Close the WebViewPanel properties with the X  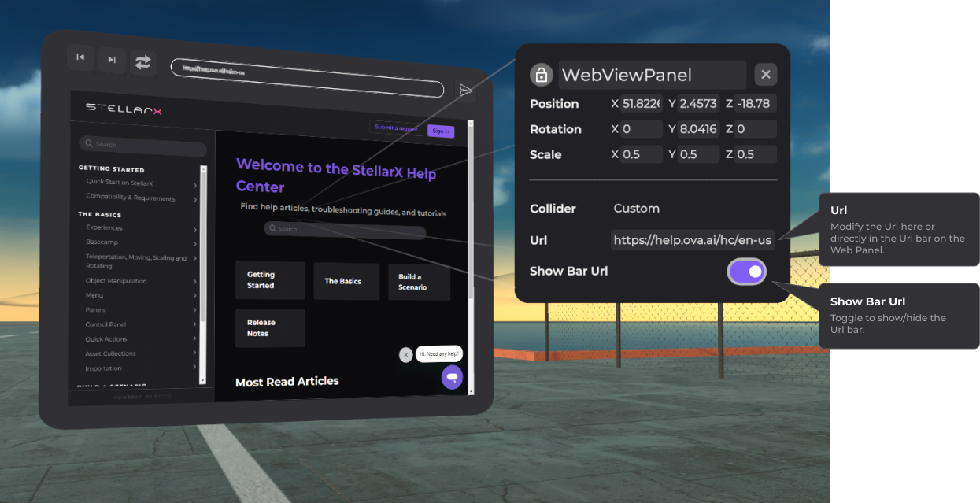pyautogui.click(x=766, y=75)
